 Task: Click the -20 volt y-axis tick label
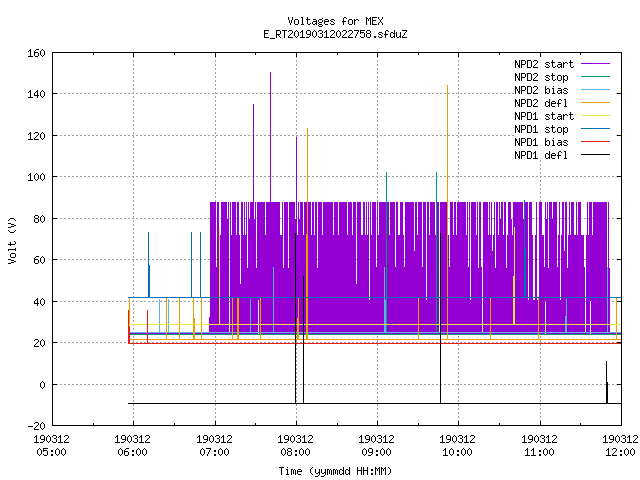point(36,426)
